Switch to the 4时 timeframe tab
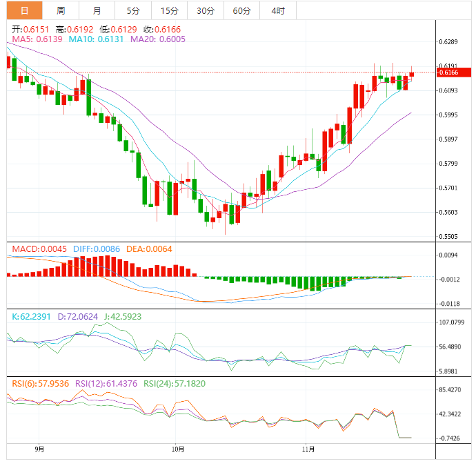Screen dimensions: 476x466 278,10
